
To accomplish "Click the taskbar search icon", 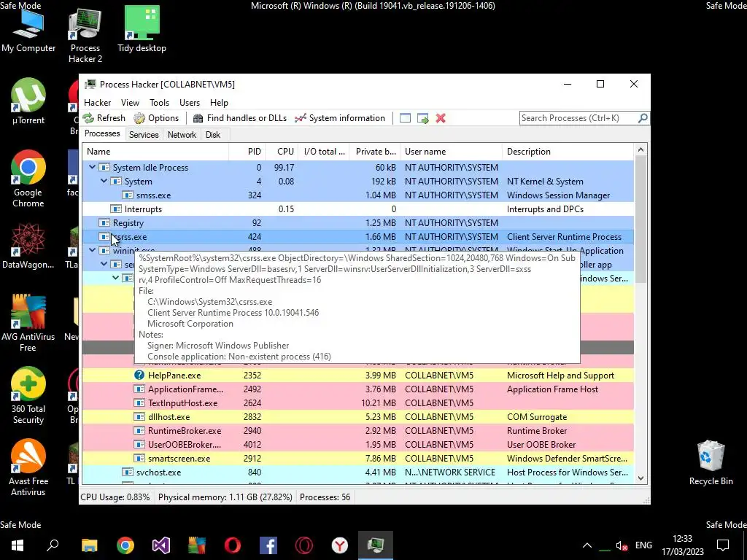I will pos(53,545).
